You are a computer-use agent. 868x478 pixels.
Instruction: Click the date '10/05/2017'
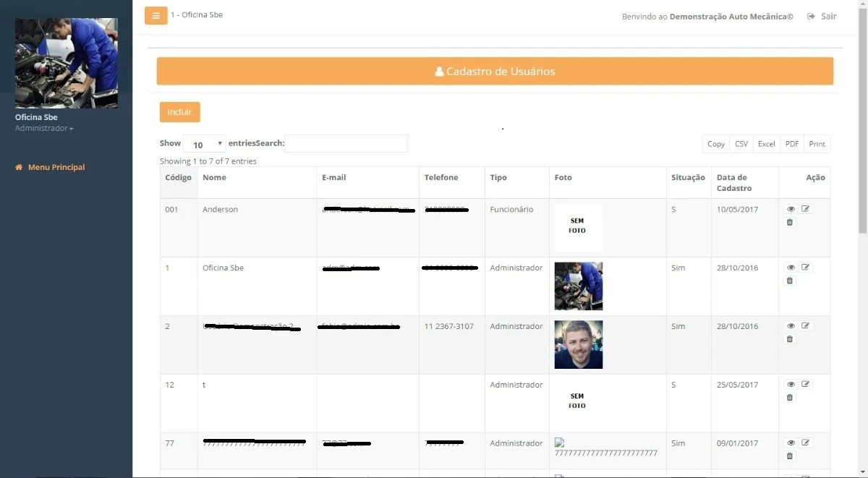(x=737, y=210)
